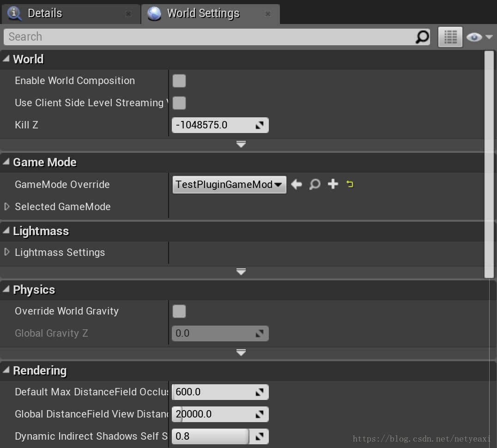
Task: Open the eye view options menu
Action: click(476, 36)
